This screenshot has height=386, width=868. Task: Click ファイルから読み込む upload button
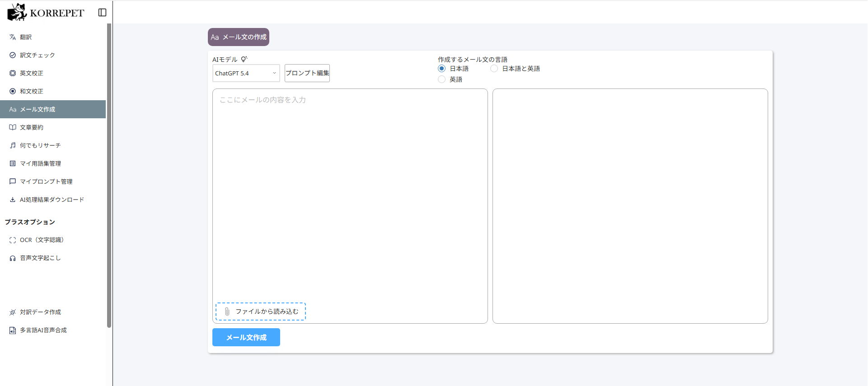click(x=261, y=312)
